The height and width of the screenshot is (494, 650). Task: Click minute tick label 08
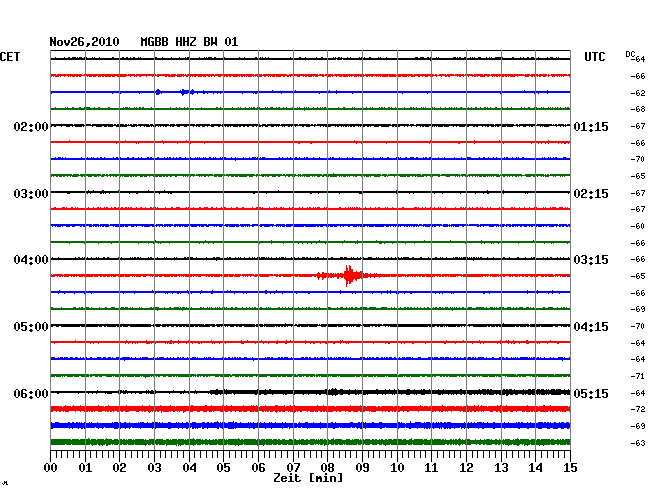327,468
